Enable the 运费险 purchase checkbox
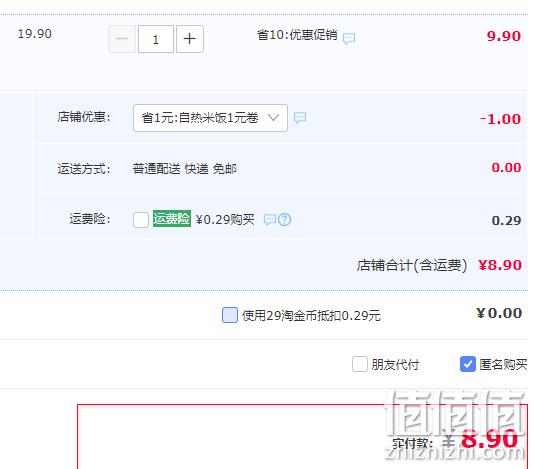Image resolution: width=534 pixels, height=469 pixels. 141,219
